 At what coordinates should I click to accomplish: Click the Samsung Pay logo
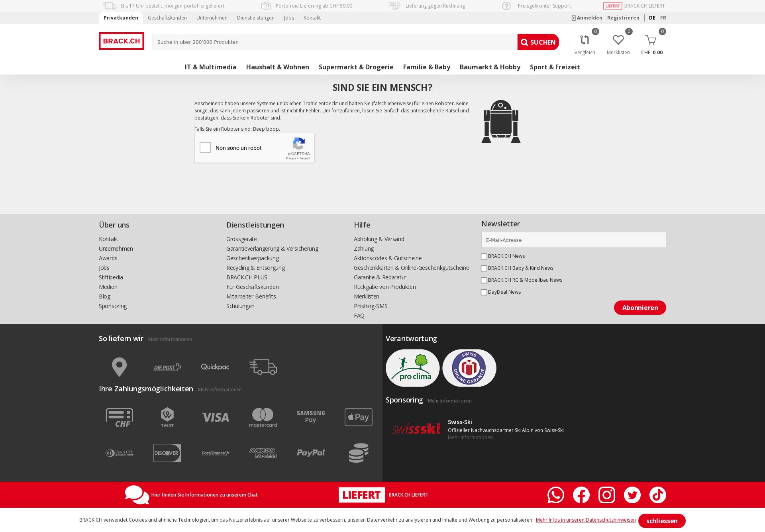(x=311, y=417)
